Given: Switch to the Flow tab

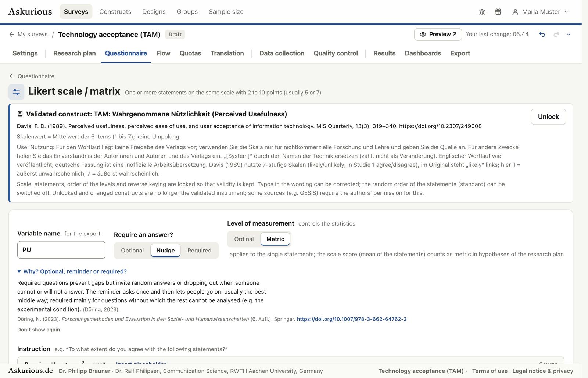Looking at the screenshot, I should click(x=163, y=53).
